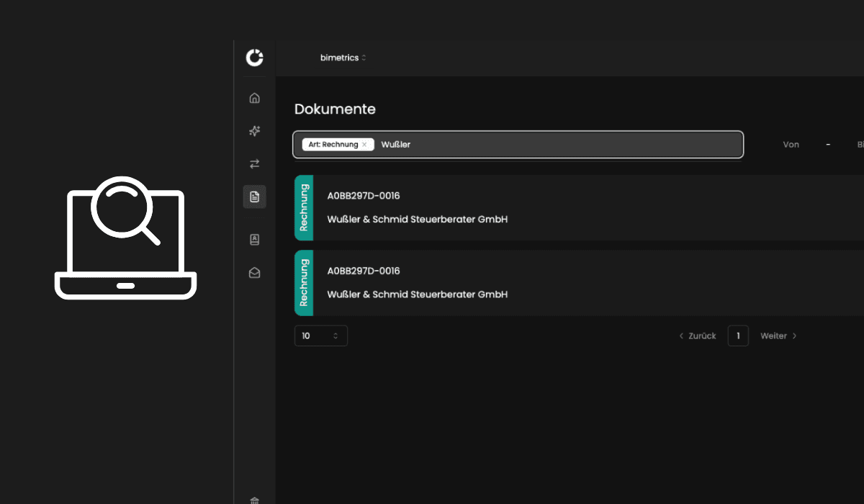Select page number 1

(x=738, y=336)
